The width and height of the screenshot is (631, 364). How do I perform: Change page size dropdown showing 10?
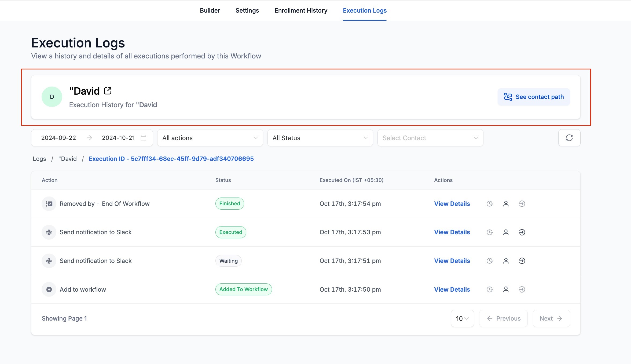click(x=462, y=318)
